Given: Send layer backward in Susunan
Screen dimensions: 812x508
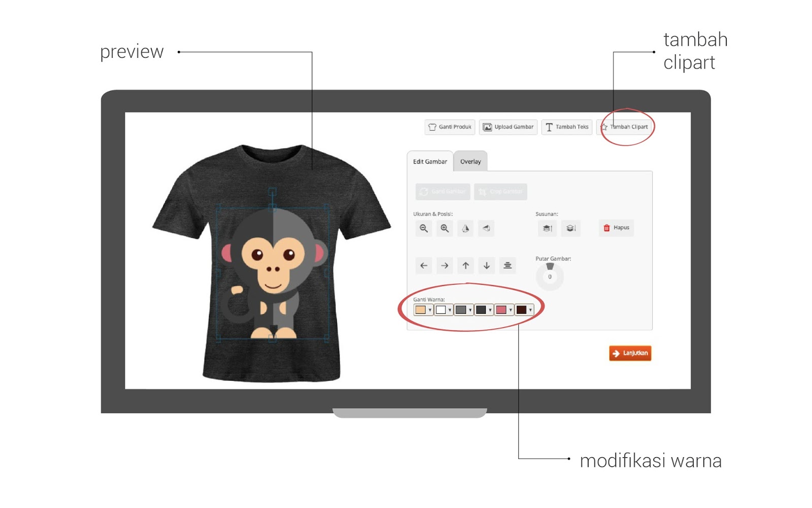Looking at the screenshot, I should (570, 228).
